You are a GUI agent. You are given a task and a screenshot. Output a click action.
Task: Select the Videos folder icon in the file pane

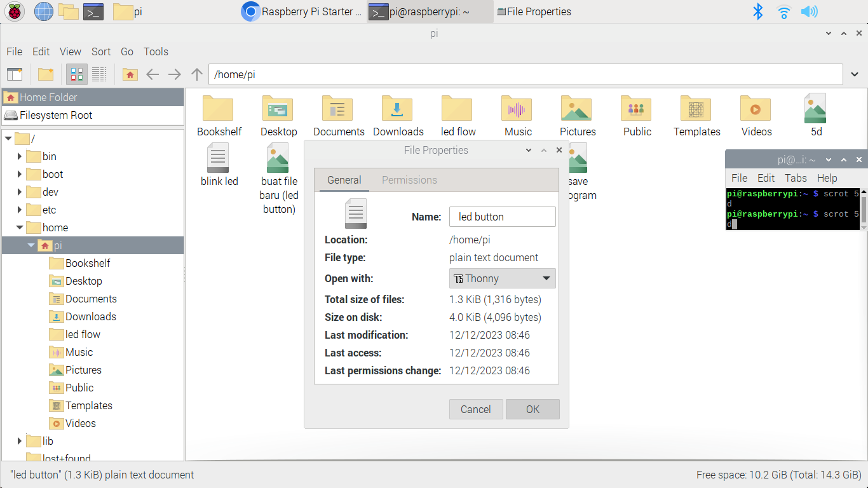tap(756, 109)
